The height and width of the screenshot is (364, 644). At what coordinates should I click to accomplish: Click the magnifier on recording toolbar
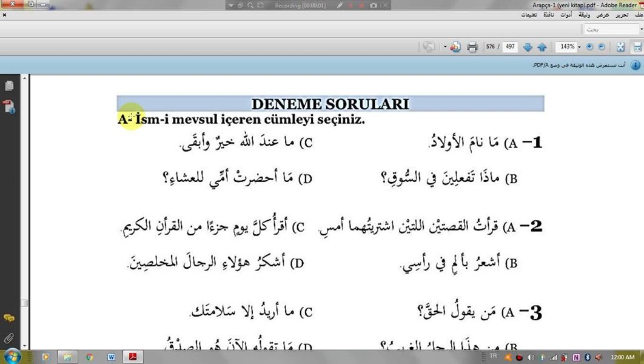point(250,5)
